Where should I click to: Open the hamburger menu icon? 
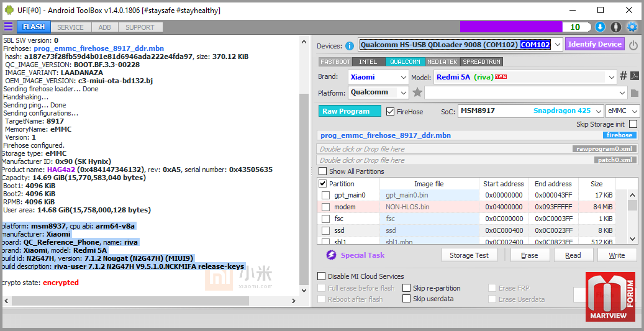point(8,27)
